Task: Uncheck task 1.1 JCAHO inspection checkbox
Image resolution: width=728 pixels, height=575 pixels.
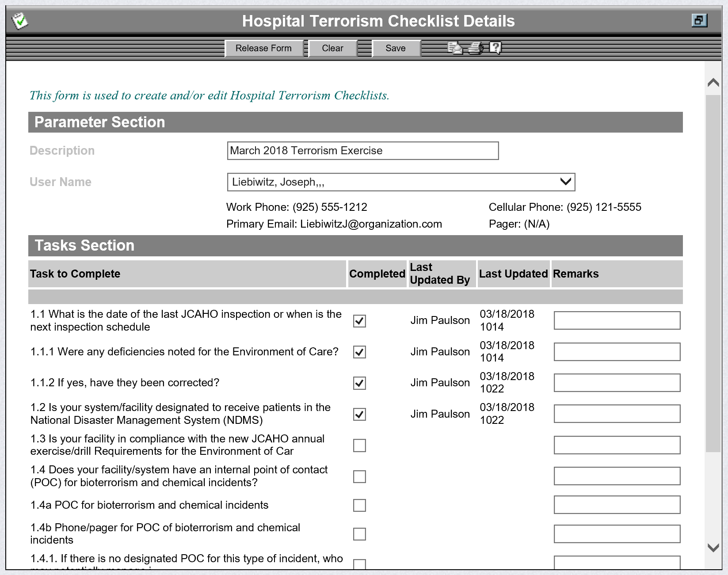Action: coord(359,321)
